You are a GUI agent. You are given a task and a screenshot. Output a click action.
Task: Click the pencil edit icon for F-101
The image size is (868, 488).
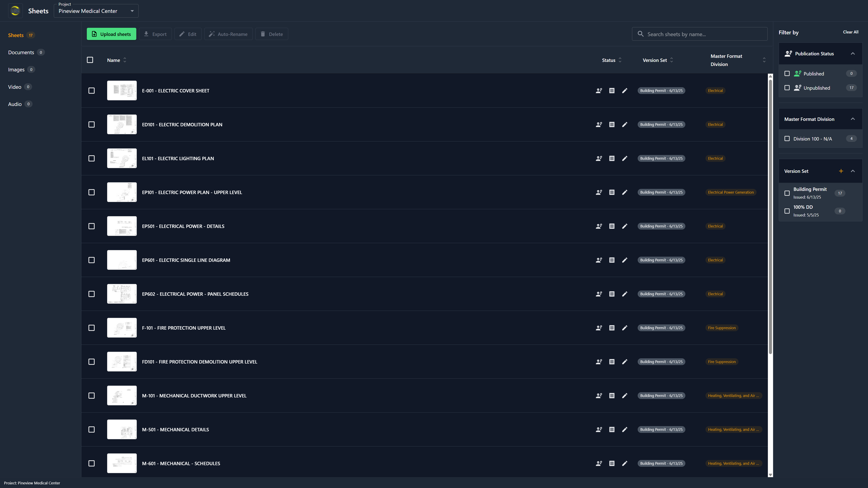(625, 328)
